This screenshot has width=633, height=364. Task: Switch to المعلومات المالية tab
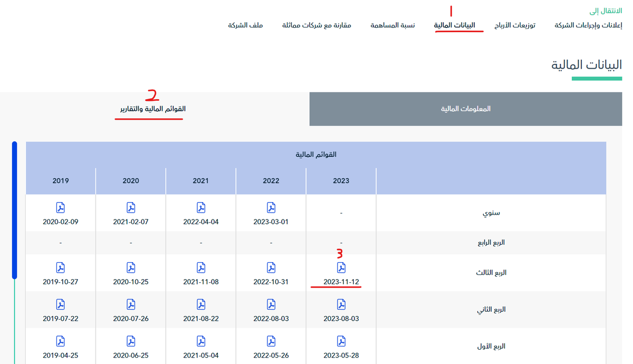(x=466, y=109)
